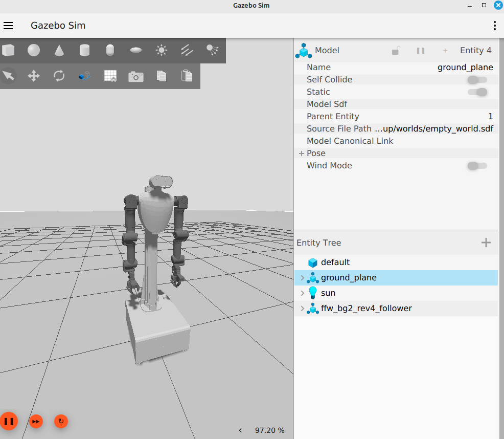This screenshot has height=439, width=504.
Task: Open the vertical dots options menu
Action: [494, 25]
